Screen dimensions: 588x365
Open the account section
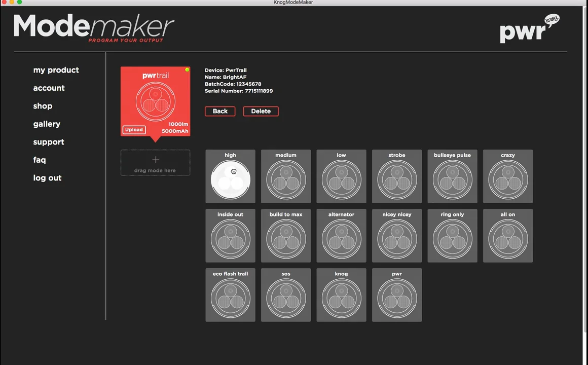click(49, 88)
